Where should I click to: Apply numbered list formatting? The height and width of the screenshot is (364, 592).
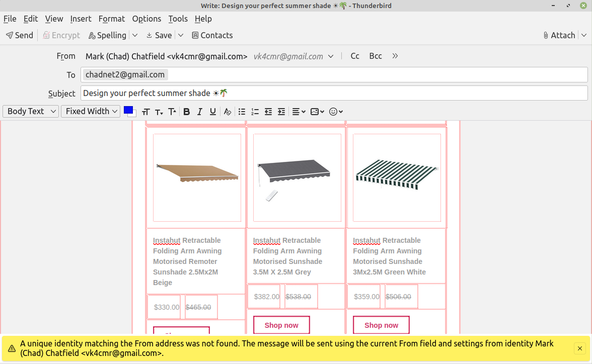(x=255, y=112)
